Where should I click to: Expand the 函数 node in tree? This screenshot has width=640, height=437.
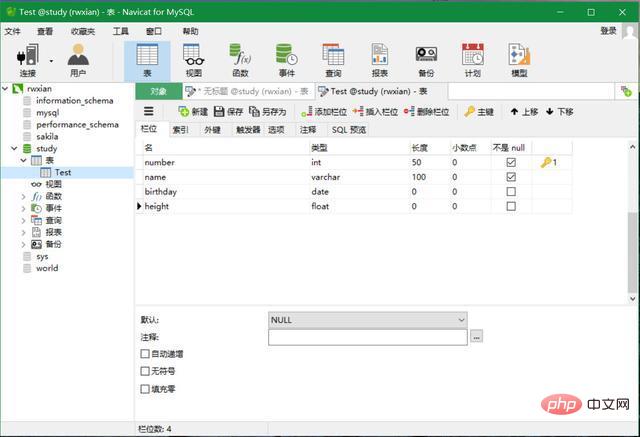click(24, 197)
